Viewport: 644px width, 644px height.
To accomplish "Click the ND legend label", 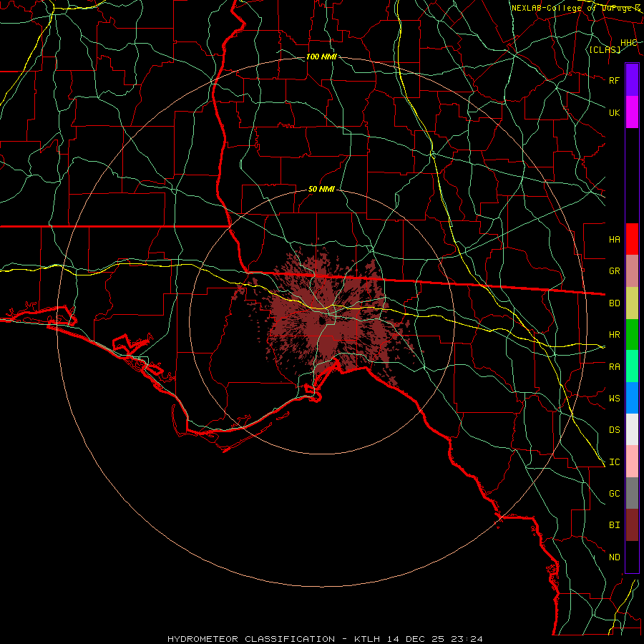I will point(615,557).
